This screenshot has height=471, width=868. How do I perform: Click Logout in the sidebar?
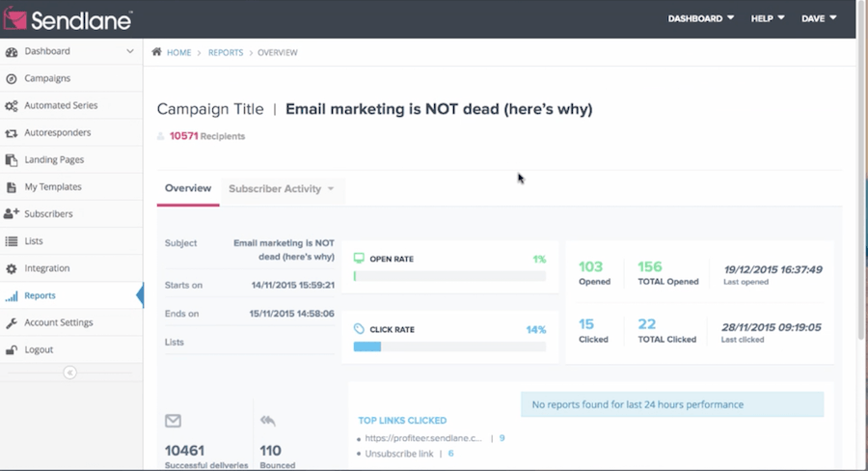tap(71, 349)
